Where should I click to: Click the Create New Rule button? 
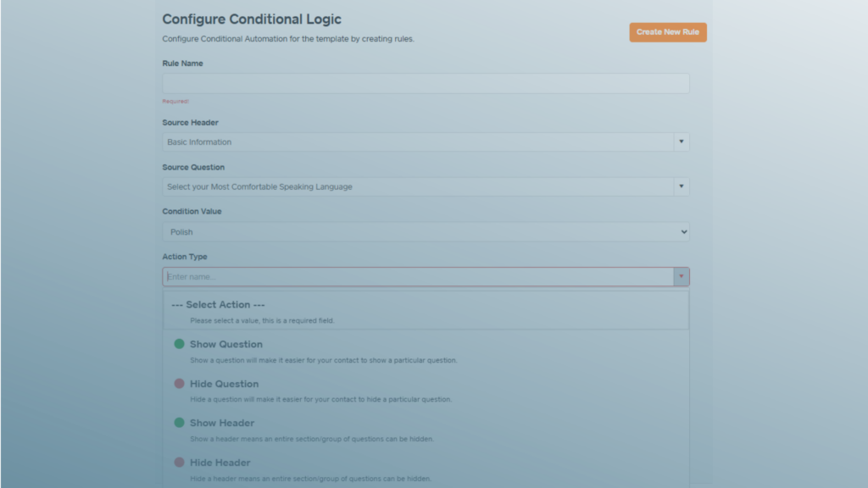[667, 31]
